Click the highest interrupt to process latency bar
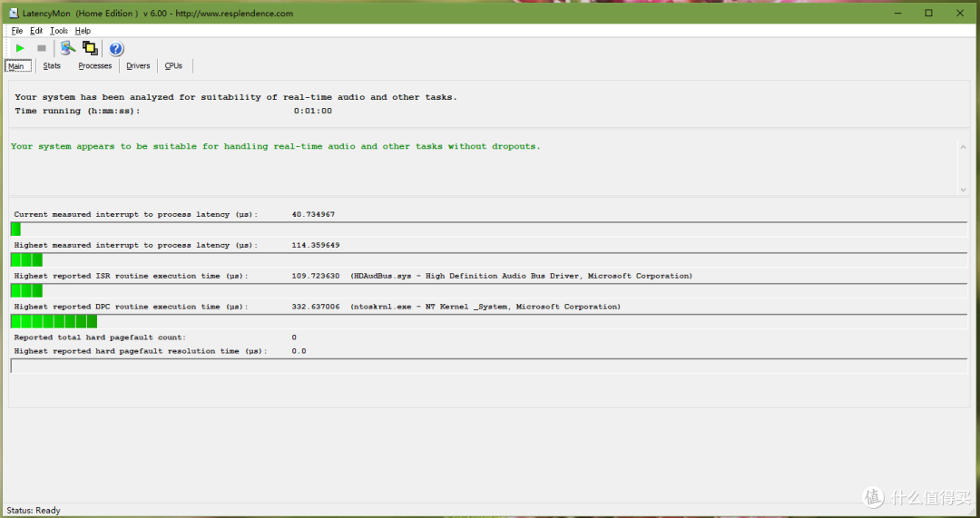 point(489,260)
